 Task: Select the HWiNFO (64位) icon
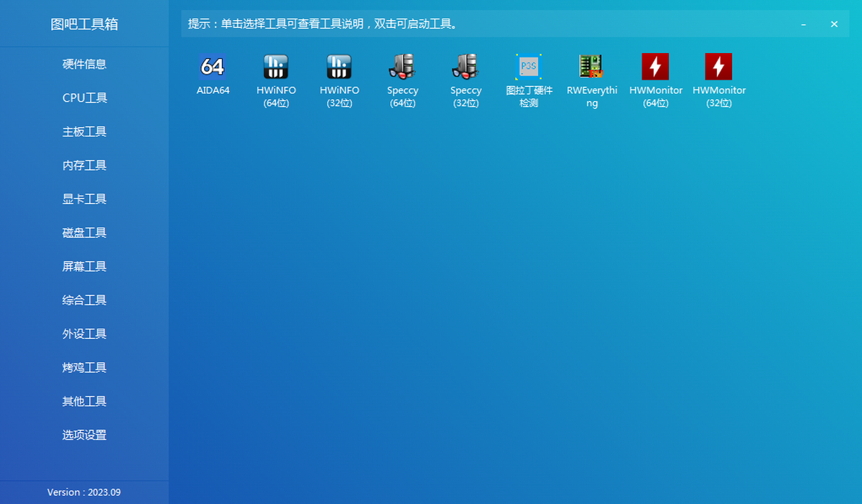(x=276, y=67)
